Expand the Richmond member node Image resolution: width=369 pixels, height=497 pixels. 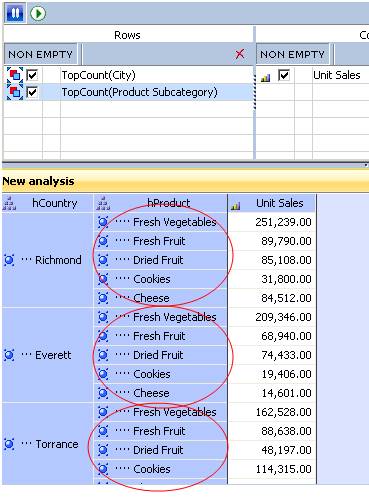(x=9, y=260)
